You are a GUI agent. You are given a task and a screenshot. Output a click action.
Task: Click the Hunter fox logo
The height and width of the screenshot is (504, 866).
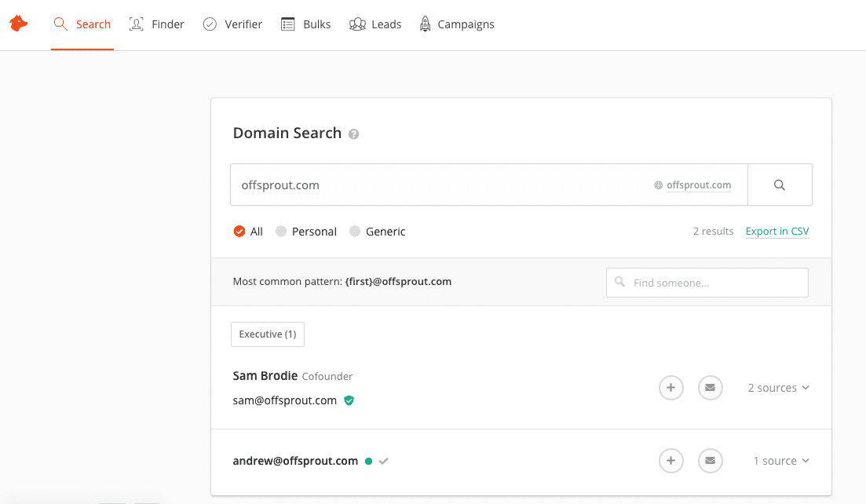19,24
